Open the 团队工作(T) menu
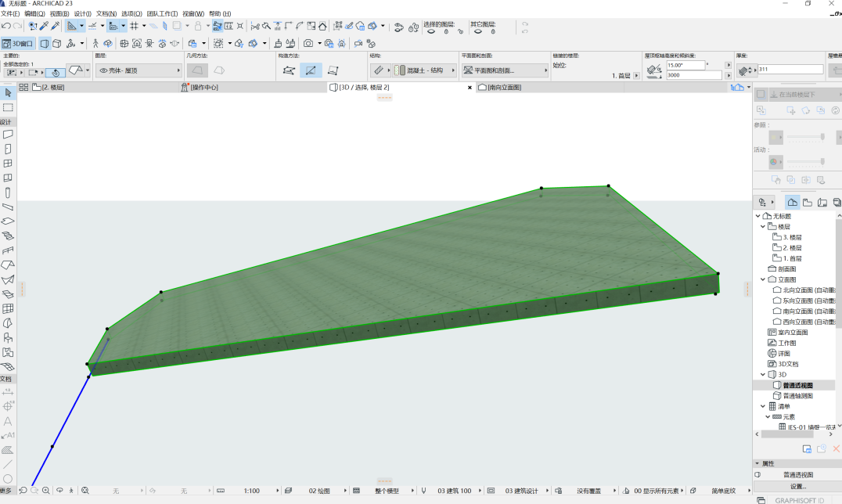842x504 pixels. (162, 13)
